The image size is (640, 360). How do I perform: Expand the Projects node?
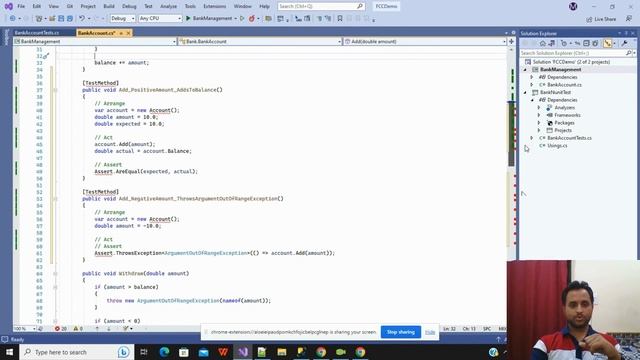coord(539,130)
